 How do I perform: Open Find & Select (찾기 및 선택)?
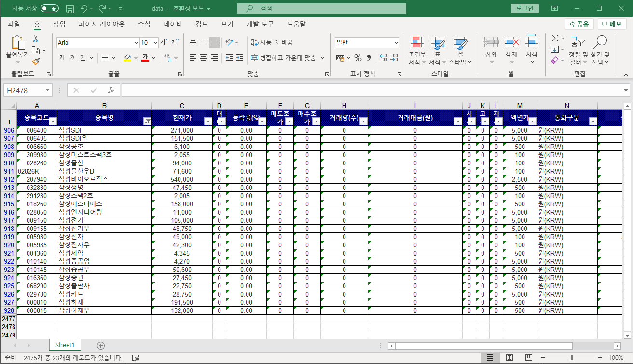click(601, 51)
